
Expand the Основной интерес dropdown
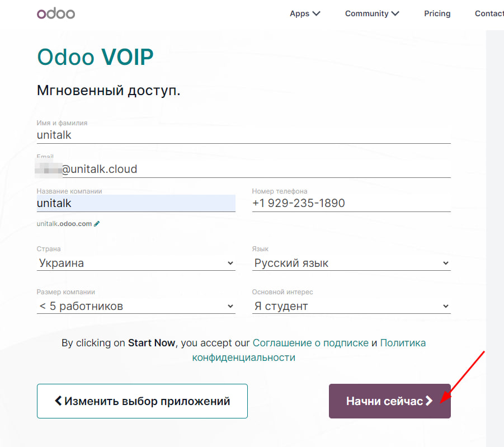click(x=351, y=306)
